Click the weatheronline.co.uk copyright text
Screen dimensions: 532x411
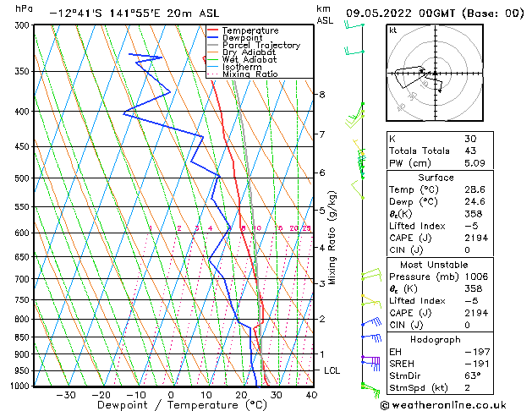pos(443,405)
